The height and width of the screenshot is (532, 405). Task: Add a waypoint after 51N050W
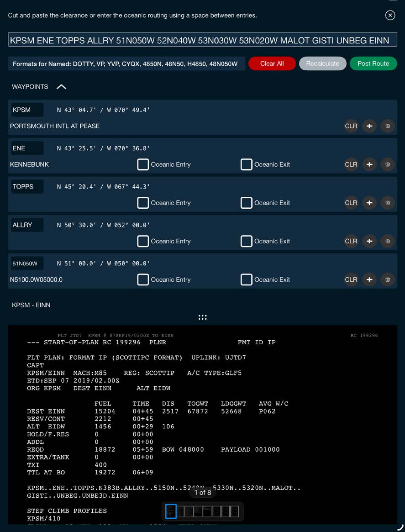click(369, 279)
